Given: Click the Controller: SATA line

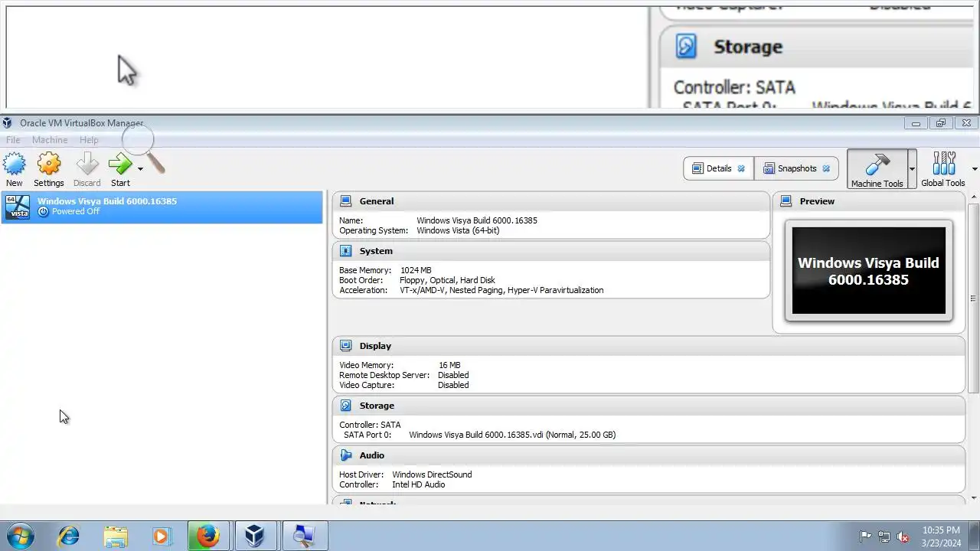Looking at the screenshot, I should [370, 425].
